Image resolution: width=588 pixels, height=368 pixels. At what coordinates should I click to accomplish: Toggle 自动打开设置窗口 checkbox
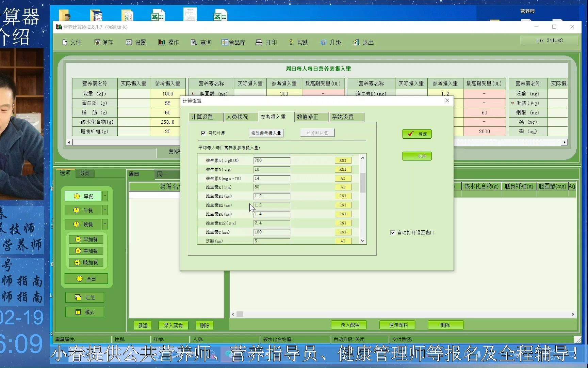[392, 233]
